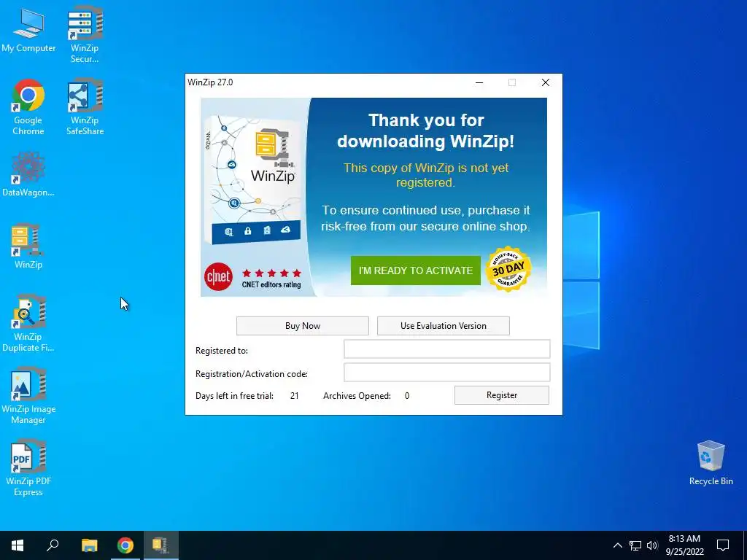Select the Google Chrome desktop shortcut
Screen dimensions: 747x560
click(x=28, y=106)
